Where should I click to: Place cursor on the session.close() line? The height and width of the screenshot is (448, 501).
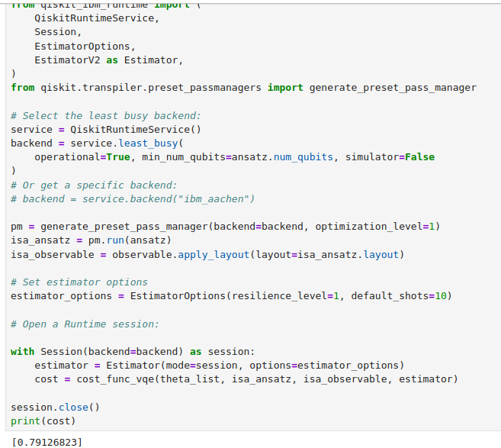pyautogui.click(x=55, y=407)
